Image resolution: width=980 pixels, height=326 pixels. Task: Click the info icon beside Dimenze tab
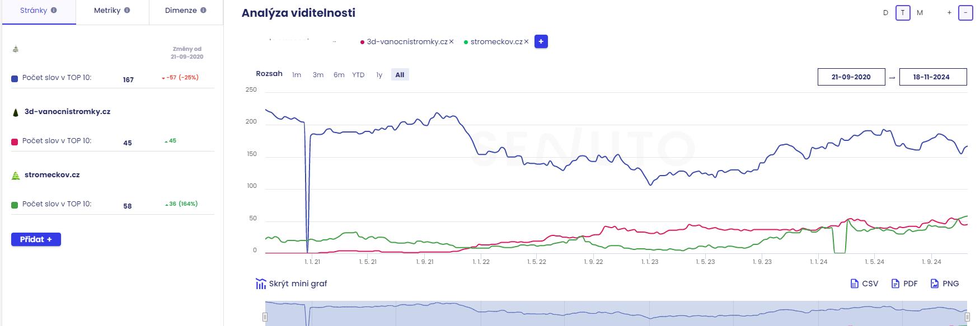coord(203,11)
